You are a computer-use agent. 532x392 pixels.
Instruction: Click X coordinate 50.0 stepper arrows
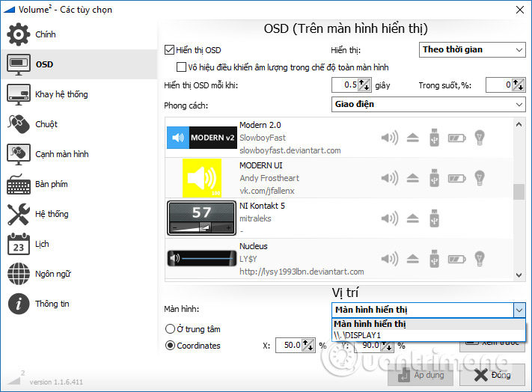pos(308,345)
